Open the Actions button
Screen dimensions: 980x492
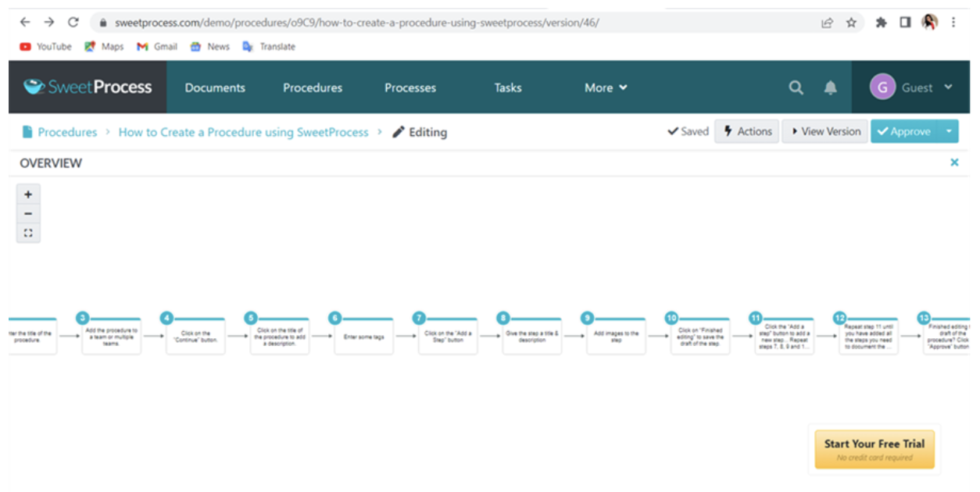click(x=746, y=131)
